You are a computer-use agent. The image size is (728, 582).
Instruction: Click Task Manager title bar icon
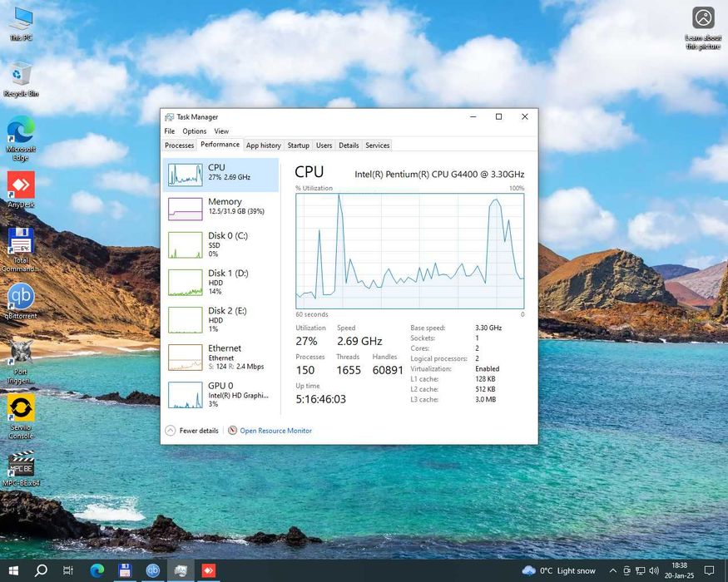click(x=170, y=117)
